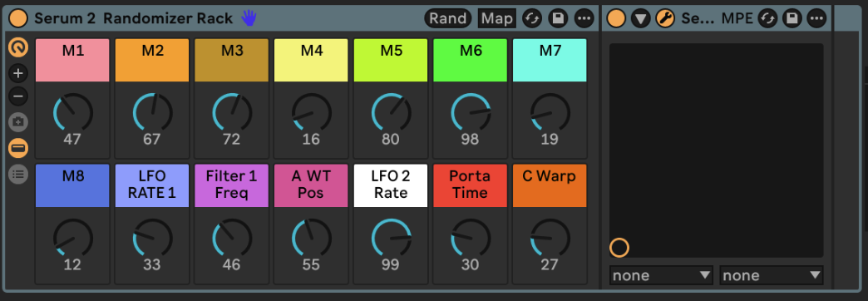Screen dimensions: 868x301
Task: Click the M5 lime macro label
Action: 391,60
